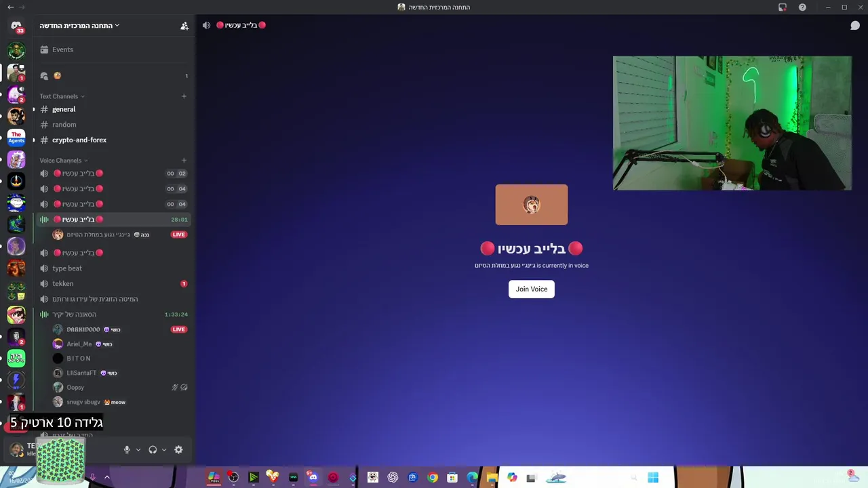The height and width of the screenshot is (488, 868).
Task: Click user Oopsy in voice channel
Action: pos(121,388)
